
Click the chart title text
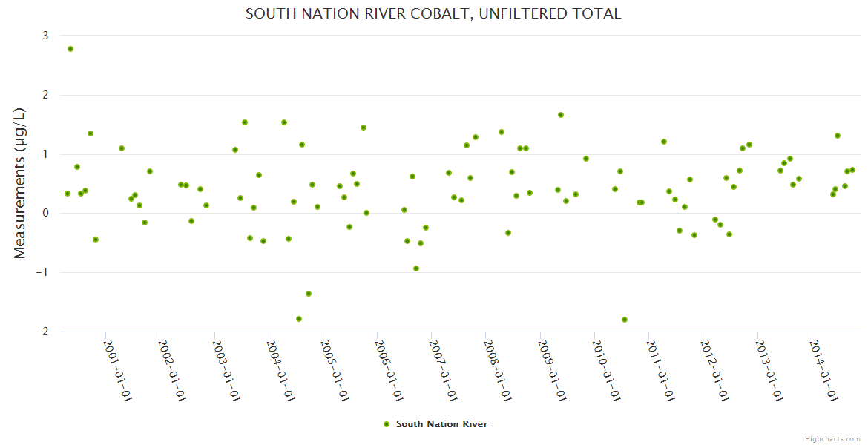click(x=433, y=14)
